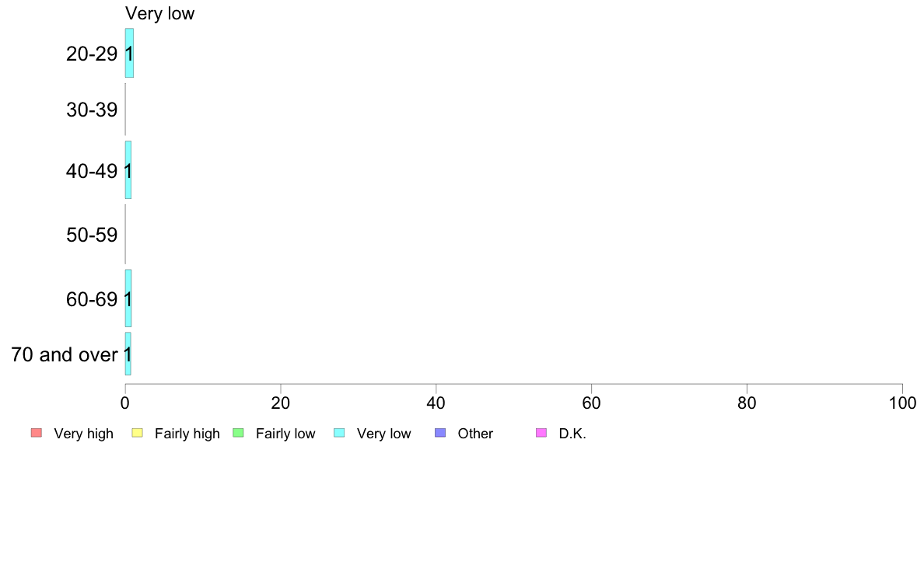Select the 60-69 cyan bar
This screenshot has width=924, height=572.
point(128,298)
